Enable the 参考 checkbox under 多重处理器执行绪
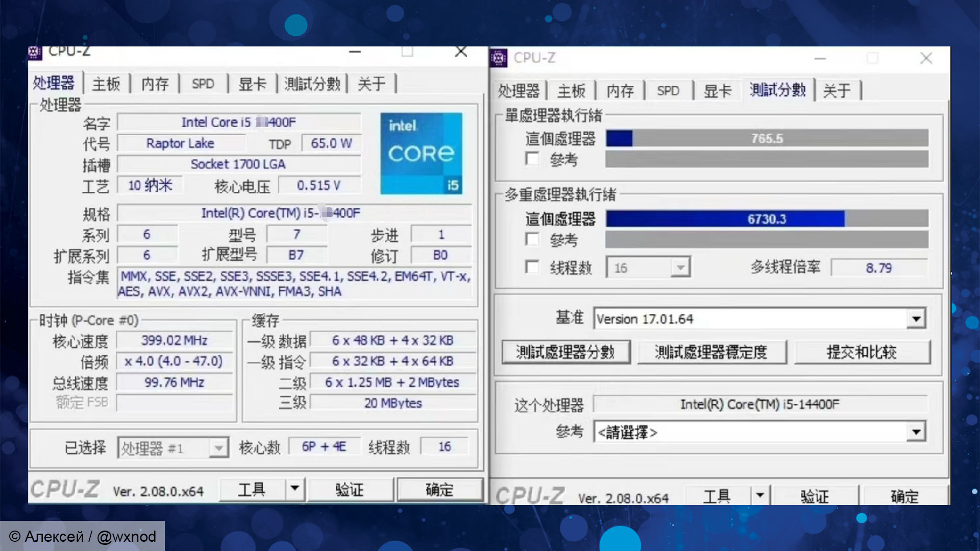The image size is (980, 551). coord(532,239)
